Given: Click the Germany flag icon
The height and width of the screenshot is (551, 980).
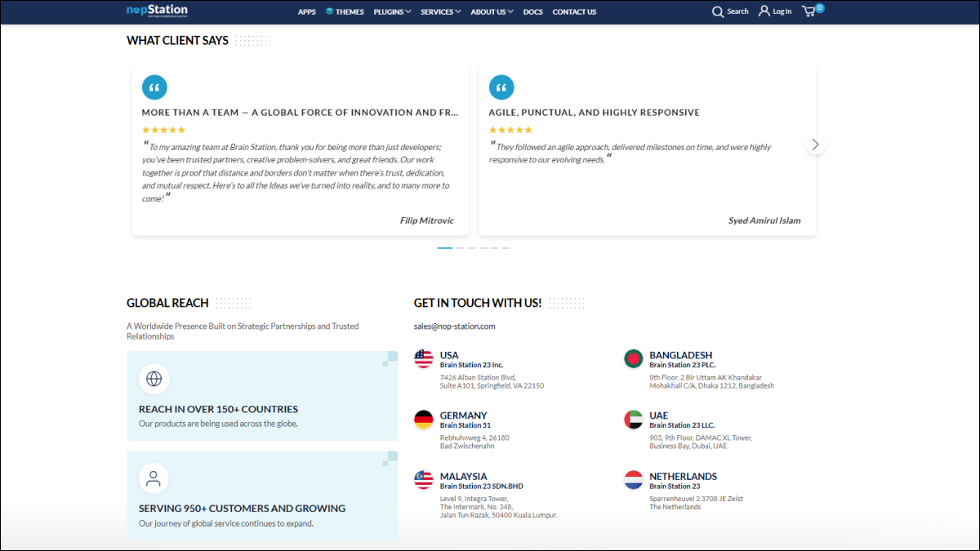Looking at the screenshot, I should (x=424, y=420).
